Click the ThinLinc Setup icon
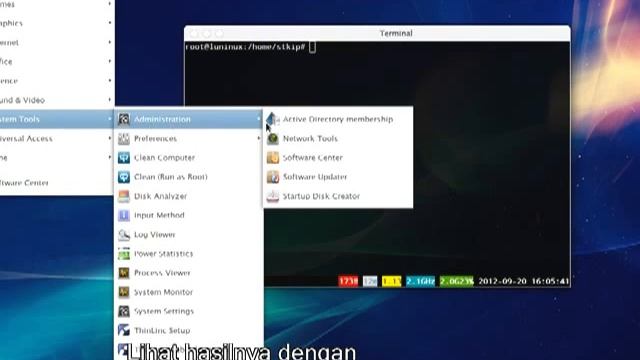Viewport: 640px width, 360px height. (x=124, y=330)
